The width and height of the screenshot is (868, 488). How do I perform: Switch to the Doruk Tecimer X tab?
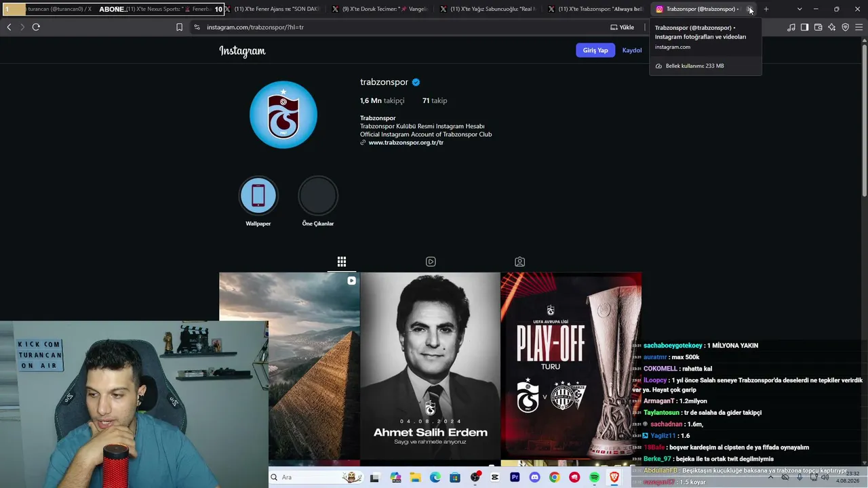pyautogui.click(x=380, y=9)
